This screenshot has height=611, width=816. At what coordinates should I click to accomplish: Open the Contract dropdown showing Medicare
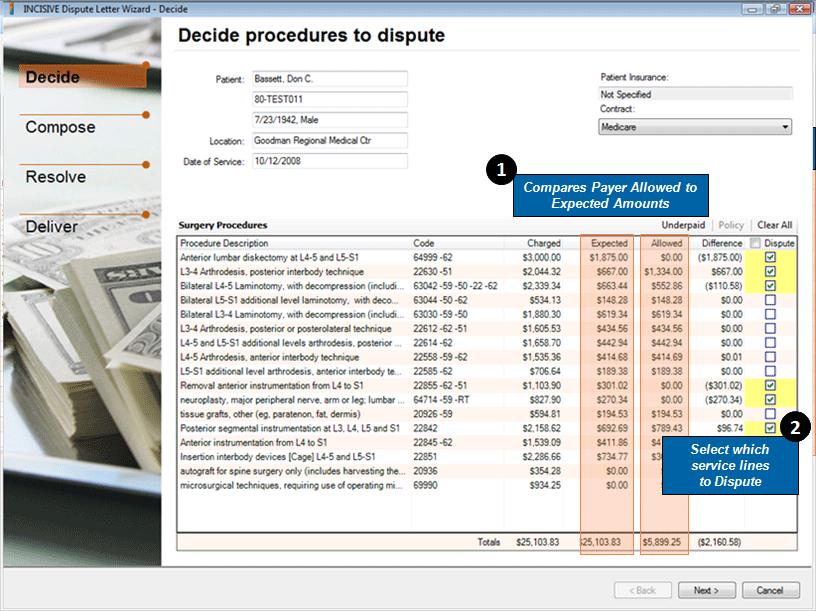coord(695,127)
